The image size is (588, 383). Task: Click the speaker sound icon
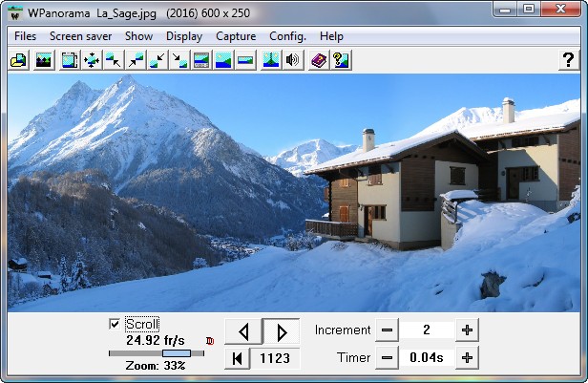(x=293, y=60)
